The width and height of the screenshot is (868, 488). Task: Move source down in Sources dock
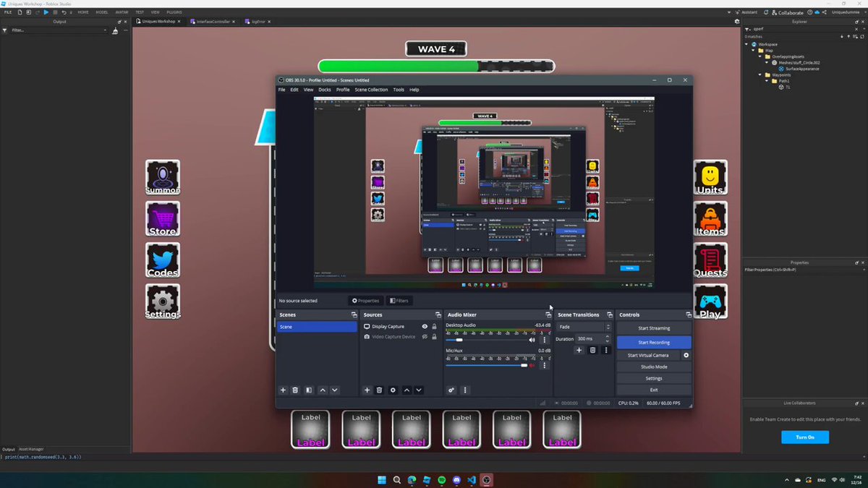pos(419,390)
